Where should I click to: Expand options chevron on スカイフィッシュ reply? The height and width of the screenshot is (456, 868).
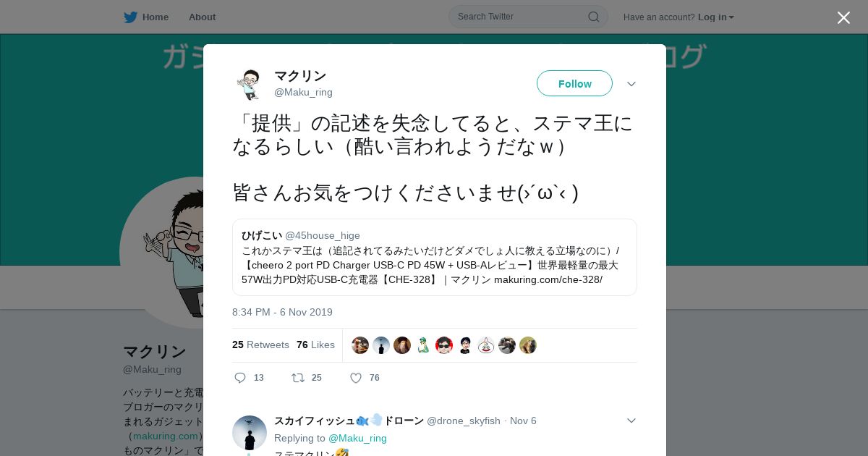(631, 421)
